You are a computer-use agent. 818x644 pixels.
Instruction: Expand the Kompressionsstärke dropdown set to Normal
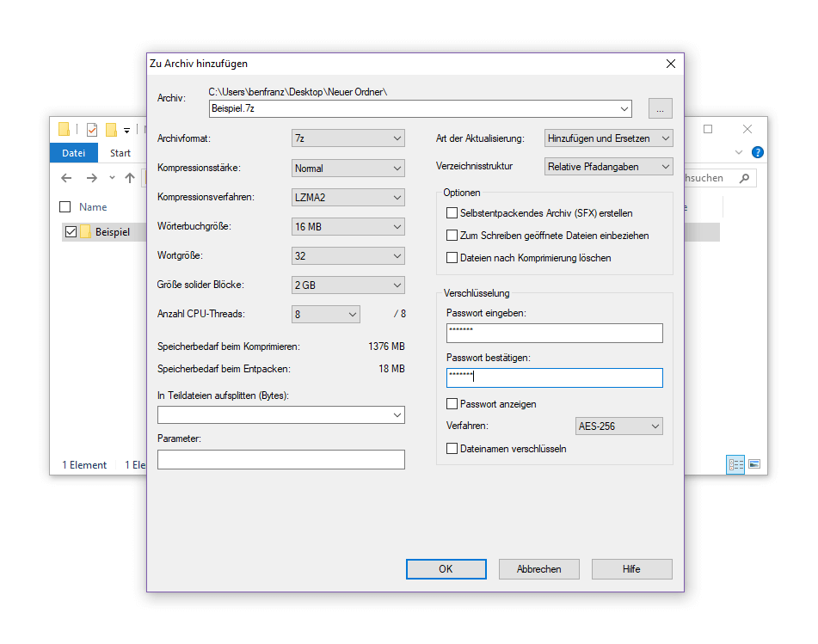tap(348, 168)
